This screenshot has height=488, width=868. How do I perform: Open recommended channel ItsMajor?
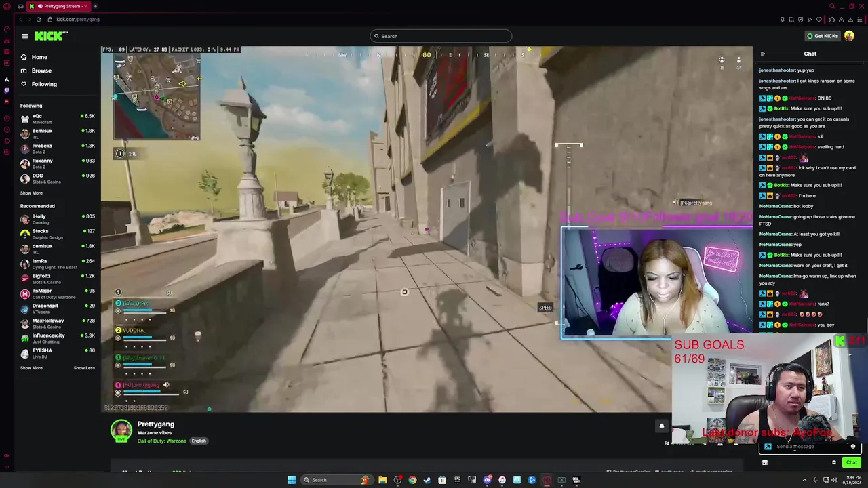[58, 293]
